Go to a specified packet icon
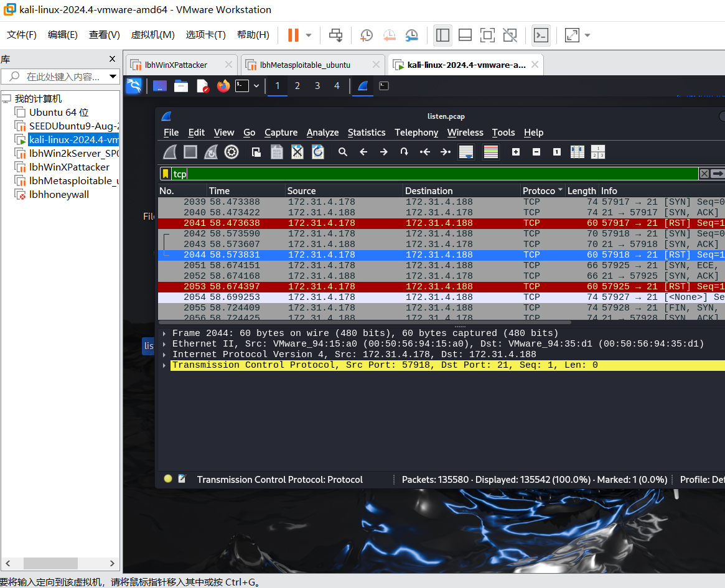 point(404,152)
